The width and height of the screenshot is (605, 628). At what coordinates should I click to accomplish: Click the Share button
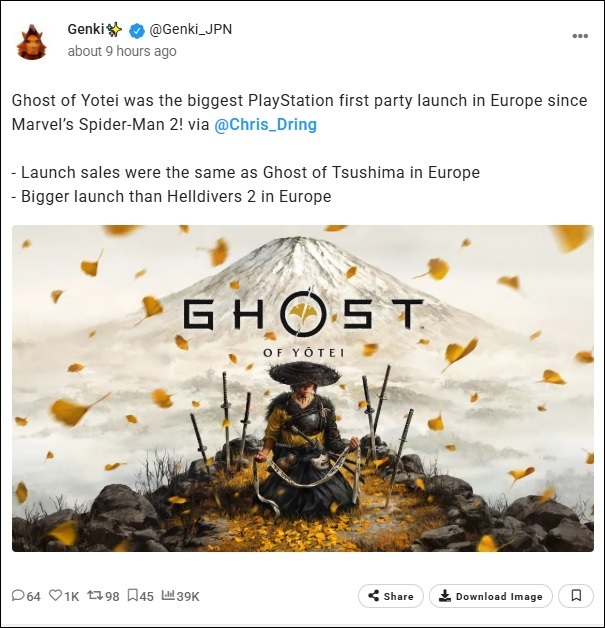click(390, 596)
